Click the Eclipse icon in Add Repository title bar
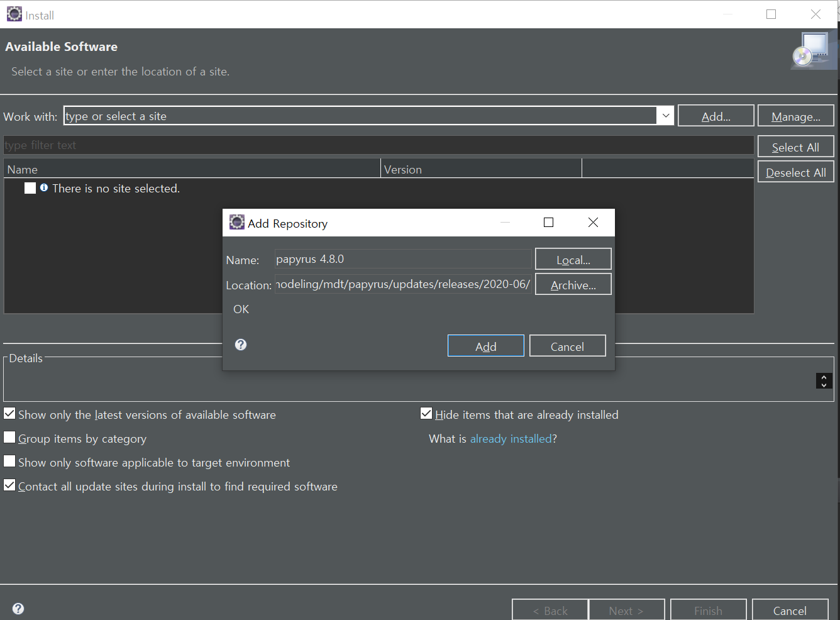This screenshot has height=620, width=840. coord(237,222)
